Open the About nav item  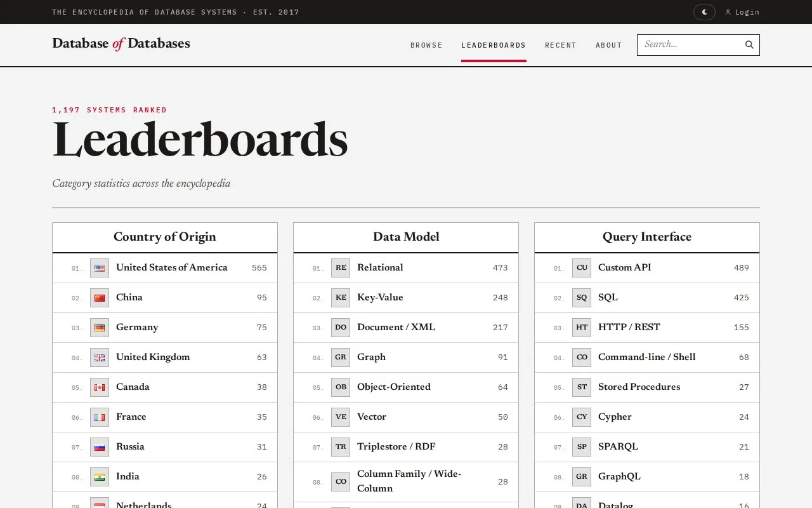click(x=609, y=45)
